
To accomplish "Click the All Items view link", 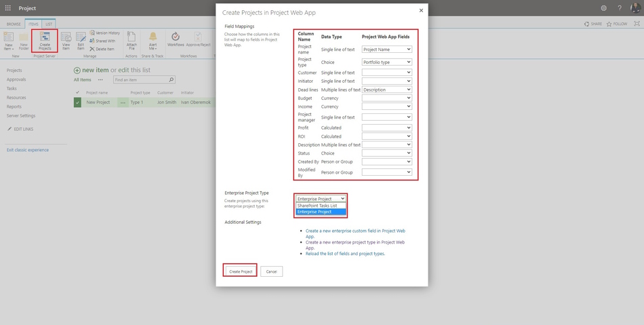I will click(83, 79).
